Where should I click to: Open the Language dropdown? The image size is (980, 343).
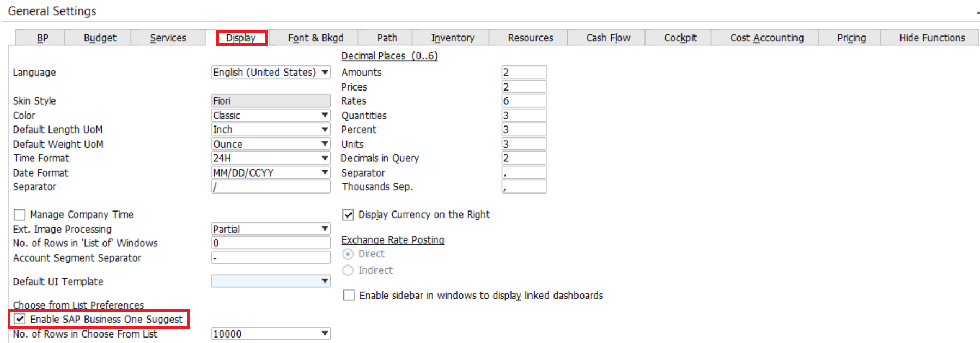tap(325, 72)
